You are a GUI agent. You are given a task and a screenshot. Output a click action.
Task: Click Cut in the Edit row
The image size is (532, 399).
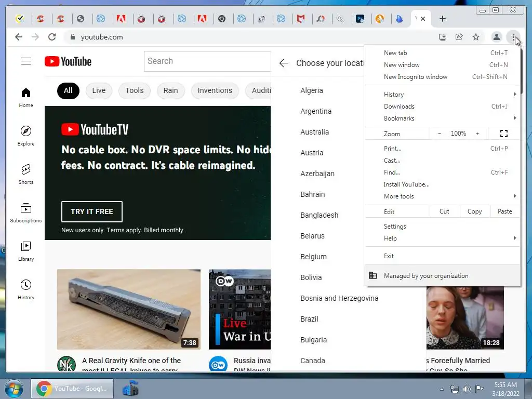(444, 211)
